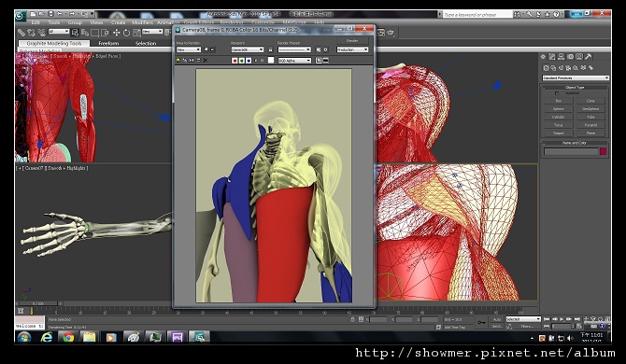Open Render Preset dropdown
626x364 pixels.
294,49
